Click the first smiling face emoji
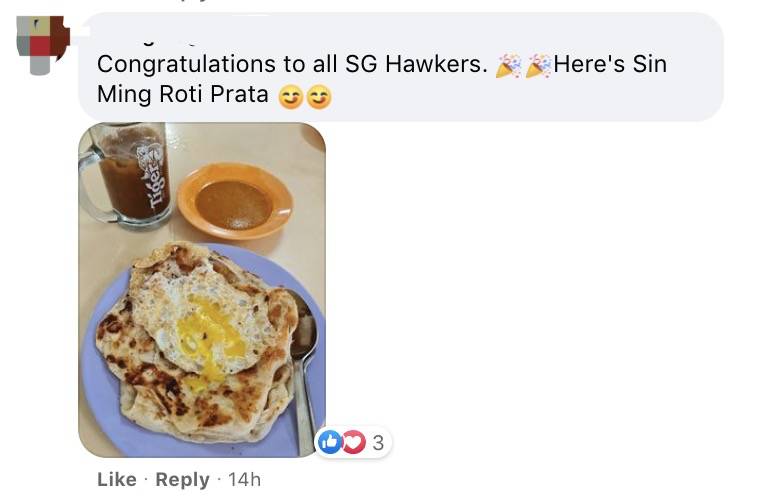 [x=291, y=96]
